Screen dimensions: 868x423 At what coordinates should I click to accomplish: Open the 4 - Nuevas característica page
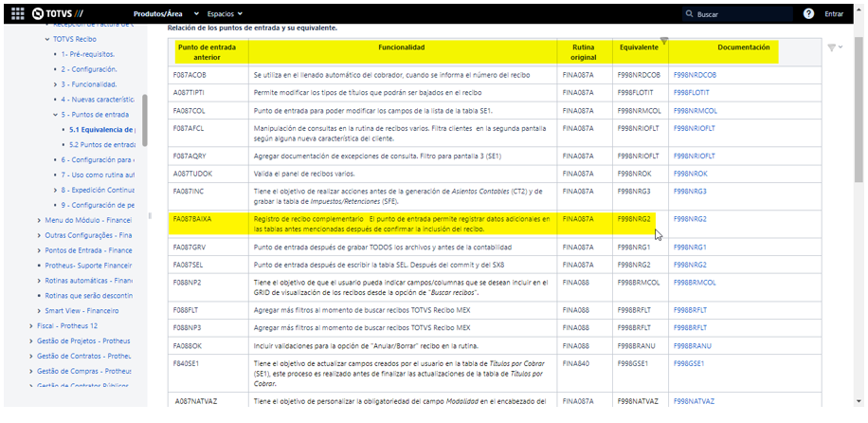pos(98,100)
